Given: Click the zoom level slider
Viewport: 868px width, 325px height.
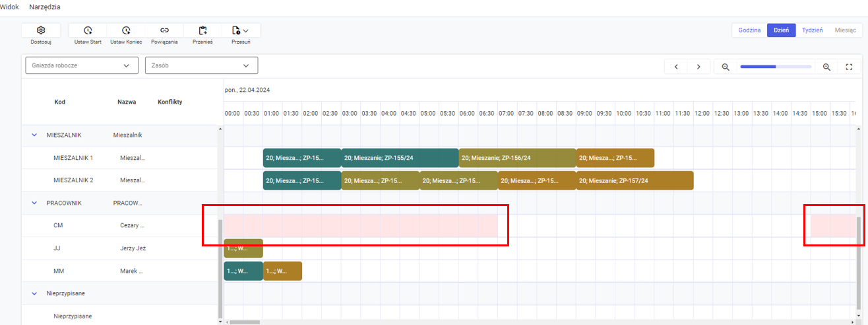Looking at the screenshot, I should [776, 67].
